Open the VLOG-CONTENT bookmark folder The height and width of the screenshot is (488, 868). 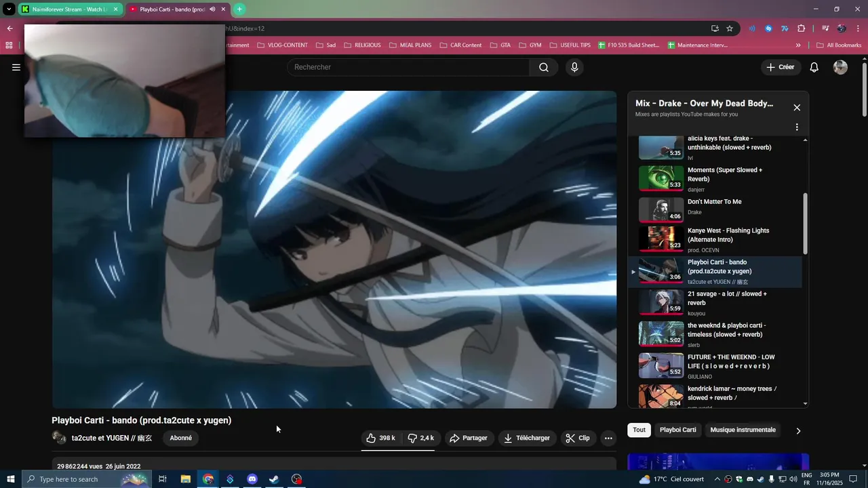282,45
